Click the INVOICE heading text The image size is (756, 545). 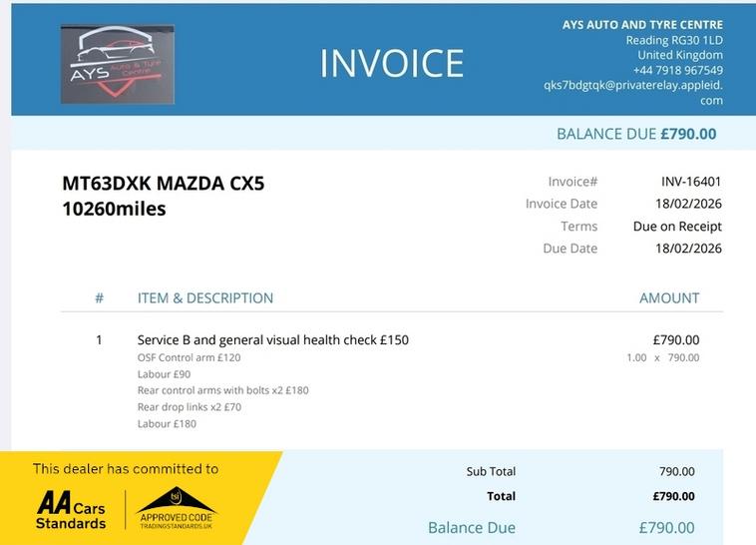(x=392, y=63)
